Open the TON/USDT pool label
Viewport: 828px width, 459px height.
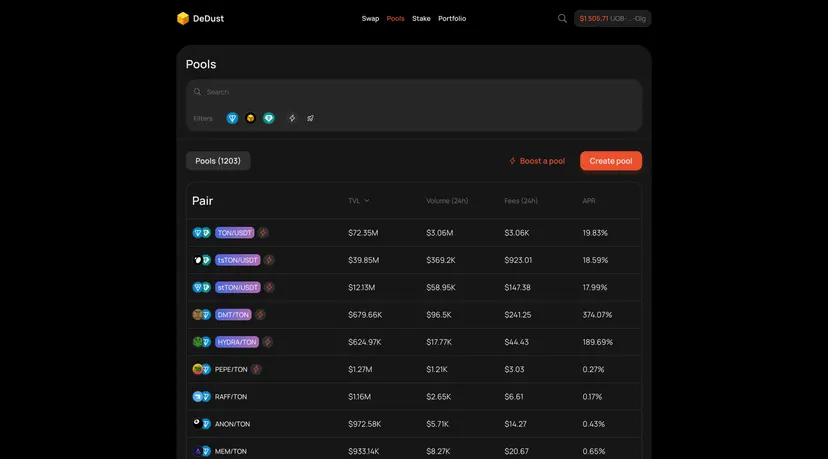(x=235, y=233)
